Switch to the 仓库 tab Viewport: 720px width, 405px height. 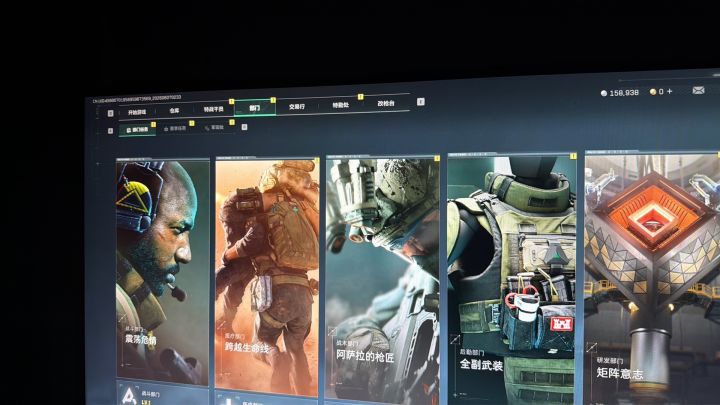(174, 111)
